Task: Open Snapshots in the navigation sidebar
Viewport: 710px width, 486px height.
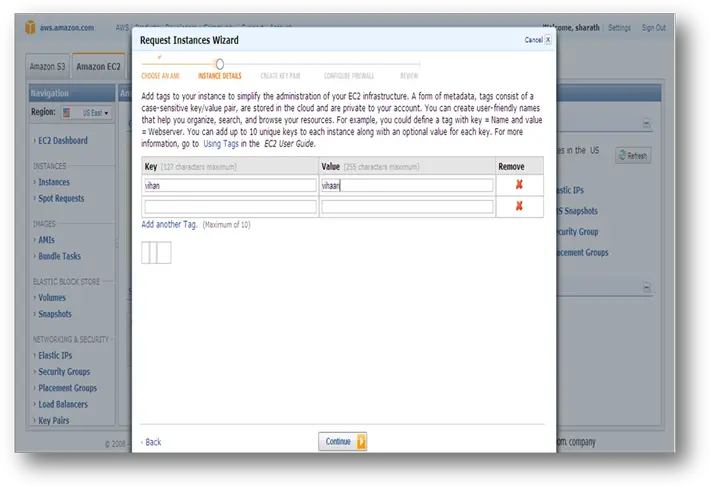Action: 55,314
